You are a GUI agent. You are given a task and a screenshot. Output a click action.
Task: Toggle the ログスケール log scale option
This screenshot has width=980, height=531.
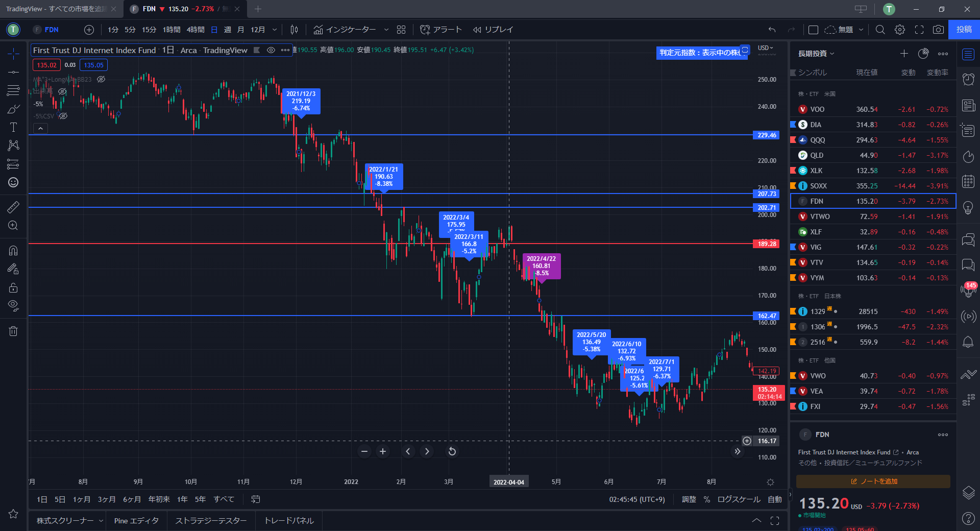pos(739,499)
